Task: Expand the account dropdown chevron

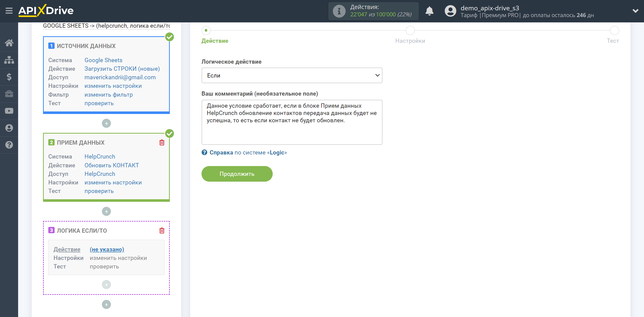Action: [x=635, y=11]
